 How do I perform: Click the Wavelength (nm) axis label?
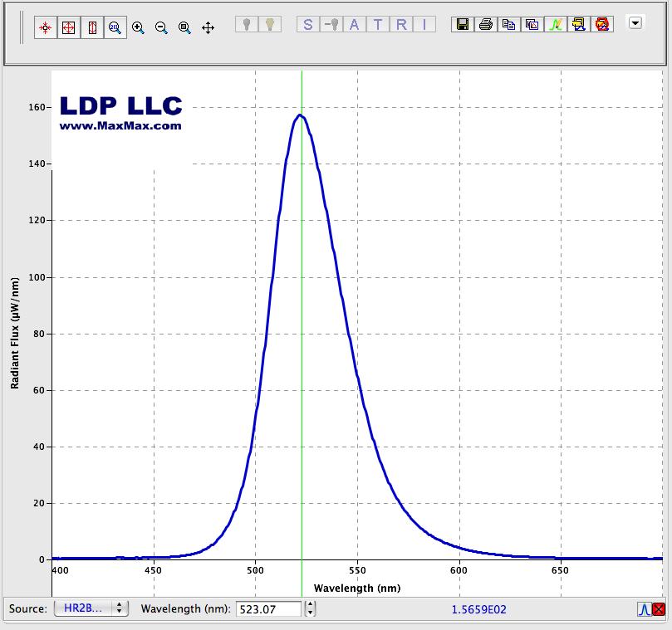click(x=357, y=588)
